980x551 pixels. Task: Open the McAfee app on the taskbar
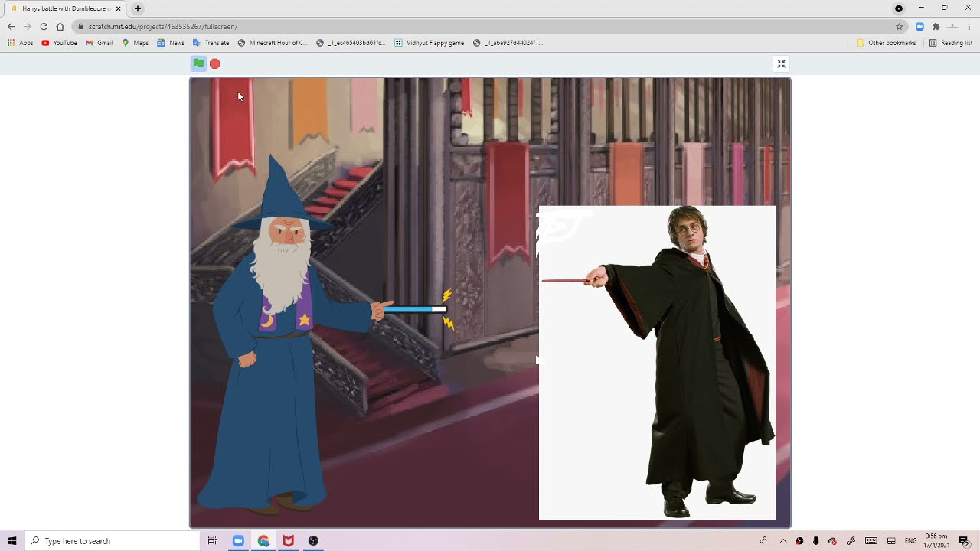pyautogui.click(x=289, y=541)
